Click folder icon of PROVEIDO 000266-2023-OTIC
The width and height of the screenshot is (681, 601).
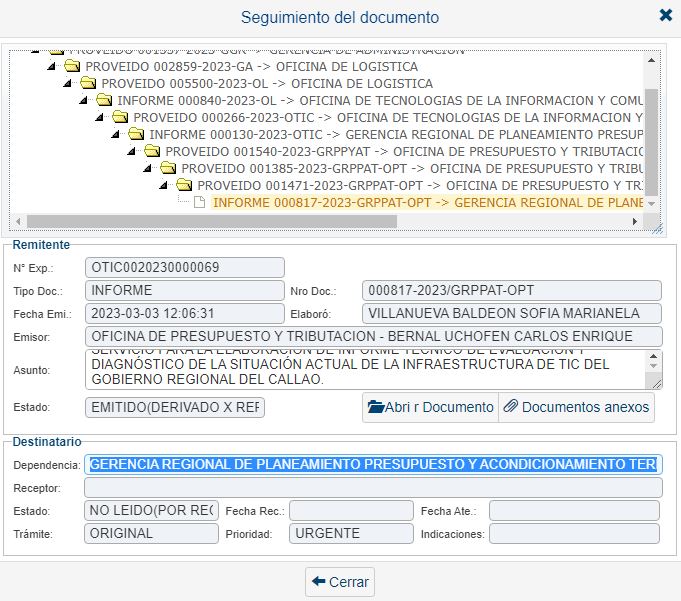pyautogui.click(x=120, y=117)
